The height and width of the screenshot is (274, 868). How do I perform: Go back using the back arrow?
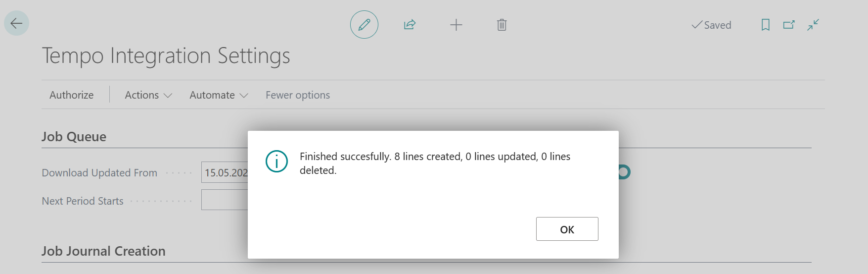pyautogui.click(x=16, y=23)
